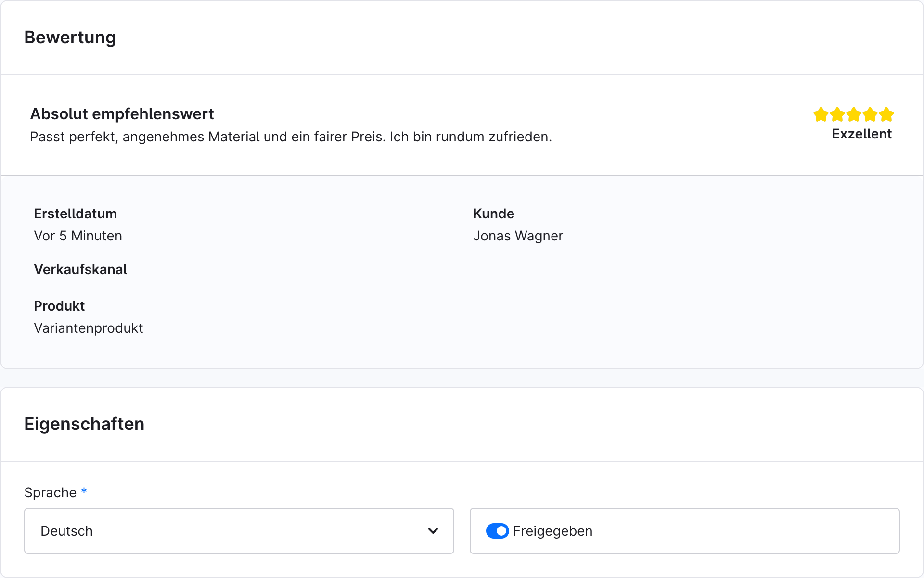924x578 pixels.
Task: Click the Exzellent rating label
Action: tap(861, 134)
